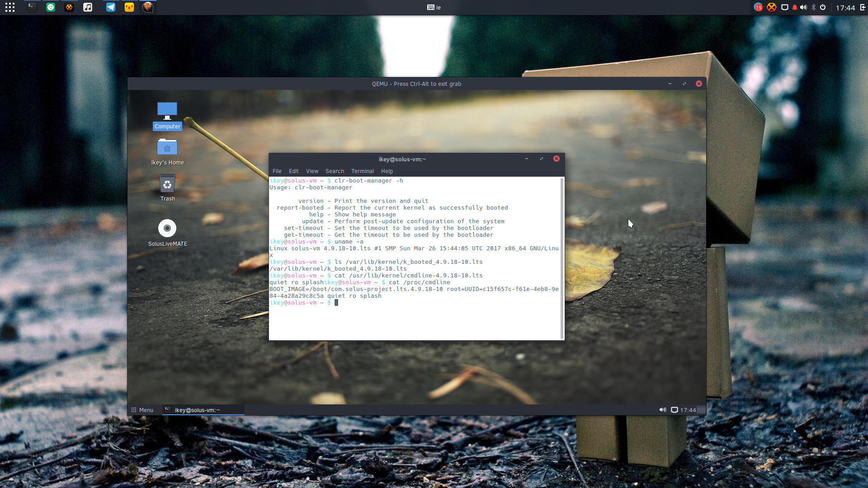Open the Terminal menu in the terminal window
The width and height of the screenshot is (868, 488).
point(363,171)
